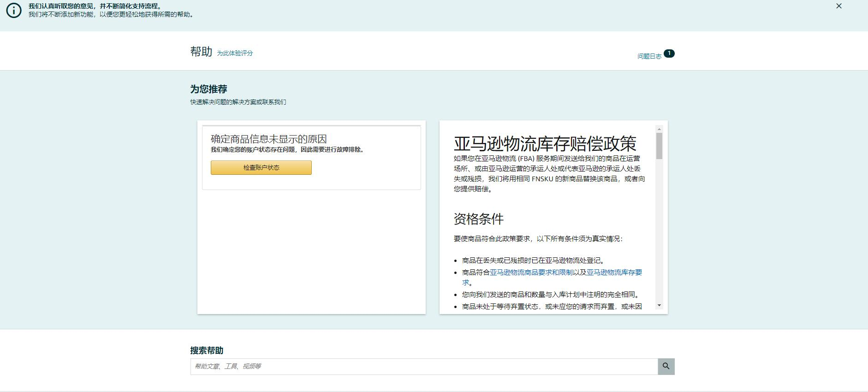868x392 pixels.
Task: Click the 资格条件 section heading
Action: 478,219
